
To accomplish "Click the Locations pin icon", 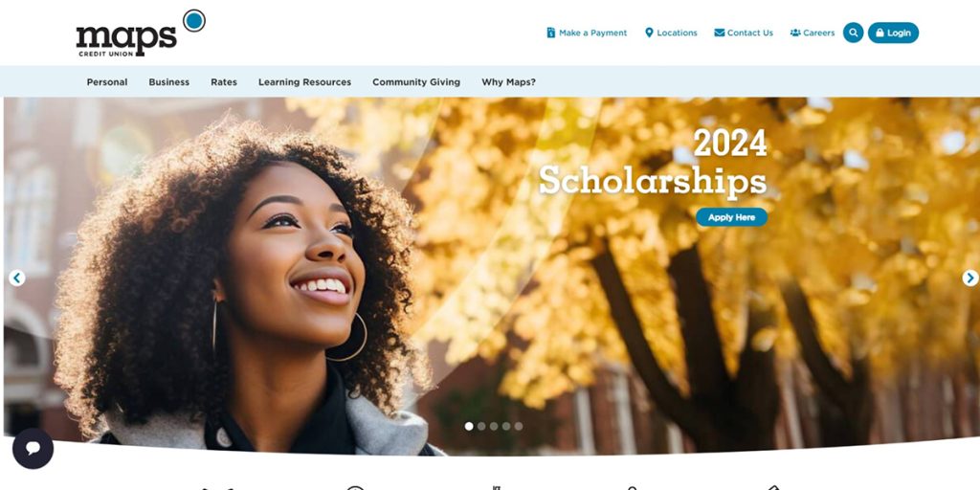I will coord(649,33).
